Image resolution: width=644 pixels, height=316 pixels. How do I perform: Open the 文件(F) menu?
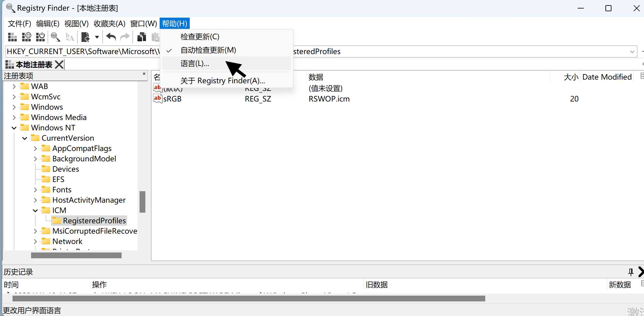pos(19,23)
